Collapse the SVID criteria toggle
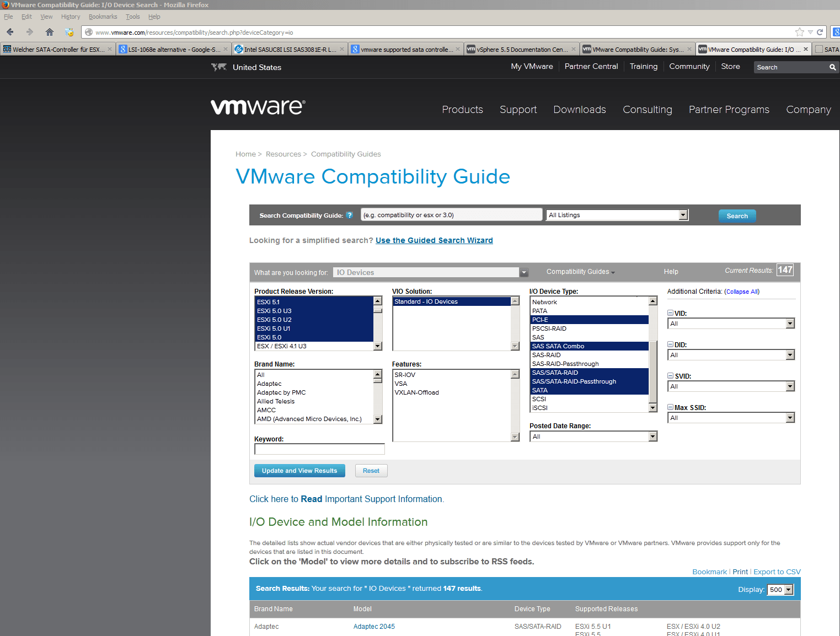Screen dimensions: 840x636 (x=670, y=375)
